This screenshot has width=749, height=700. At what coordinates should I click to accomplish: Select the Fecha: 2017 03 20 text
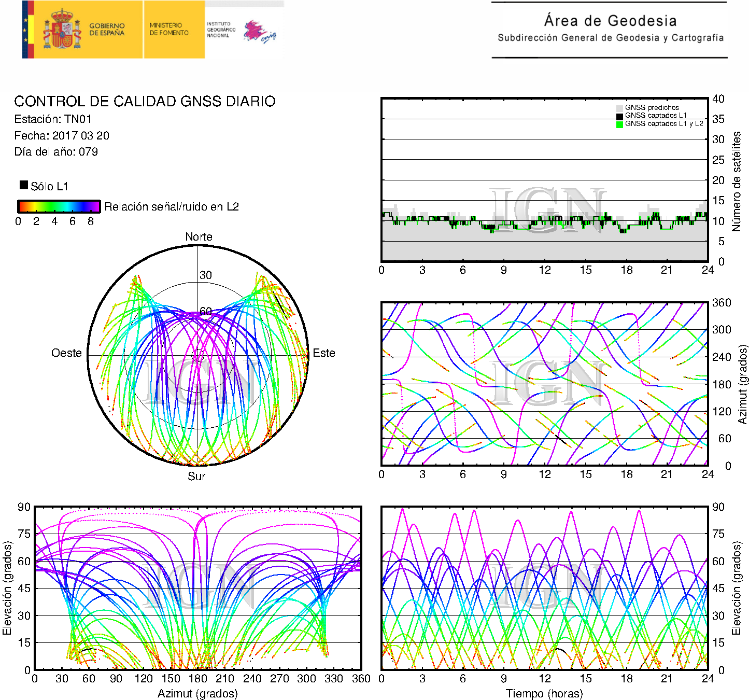click(62, 136)
